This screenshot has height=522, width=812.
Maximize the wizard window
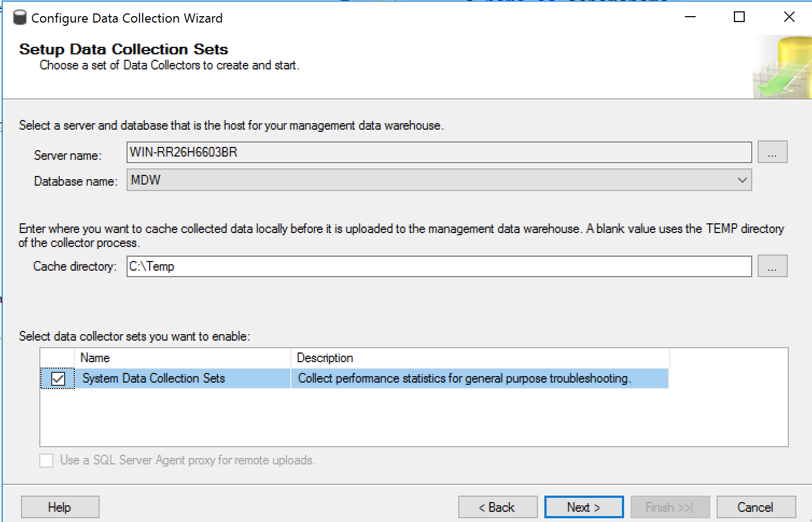click(x=739, y=17)
